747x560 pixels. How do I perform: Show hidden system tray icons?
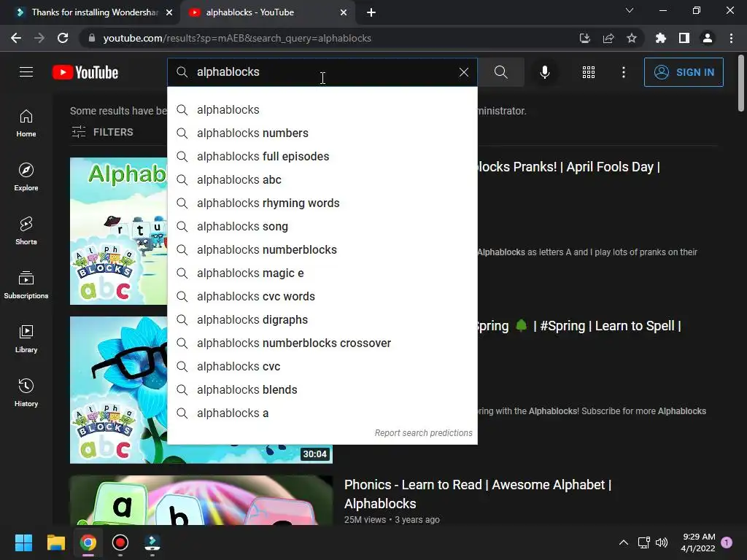pos(623,542)
